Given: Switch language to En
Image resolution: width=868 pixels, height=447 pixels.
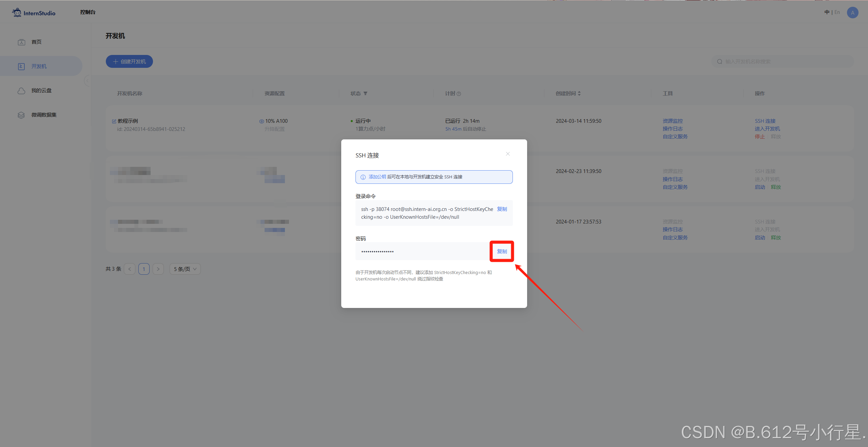Looking at the screenshot, I should pyautogui.click(x=837, y=12).
